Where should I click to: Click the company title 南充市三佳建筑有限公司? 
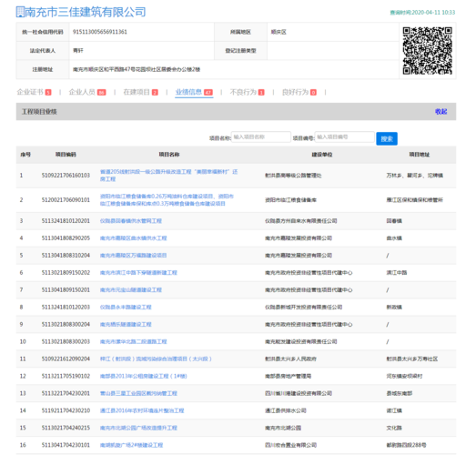[86, 12]
